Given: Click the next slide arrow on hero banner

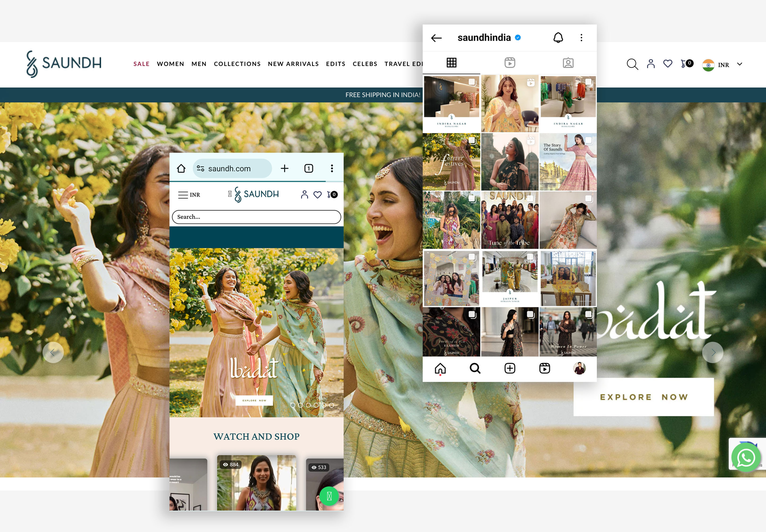Looking at the screenshot, I should [x=713, y=352].
